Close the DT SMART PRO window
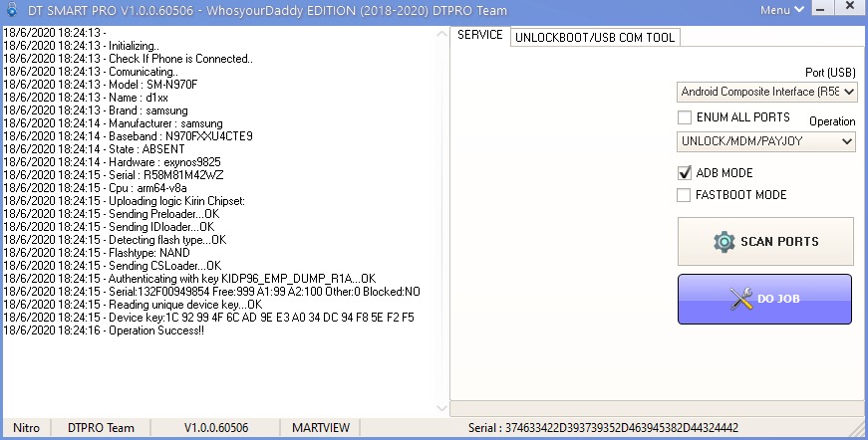 tap(850, 7)
